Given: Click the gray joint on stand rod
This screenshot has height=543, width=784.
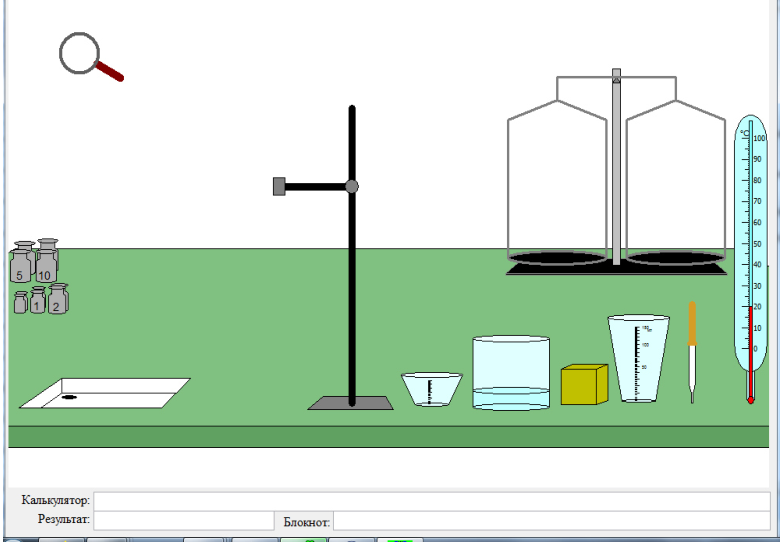Looking at the screenshot, I should click(x=352, y=186).
